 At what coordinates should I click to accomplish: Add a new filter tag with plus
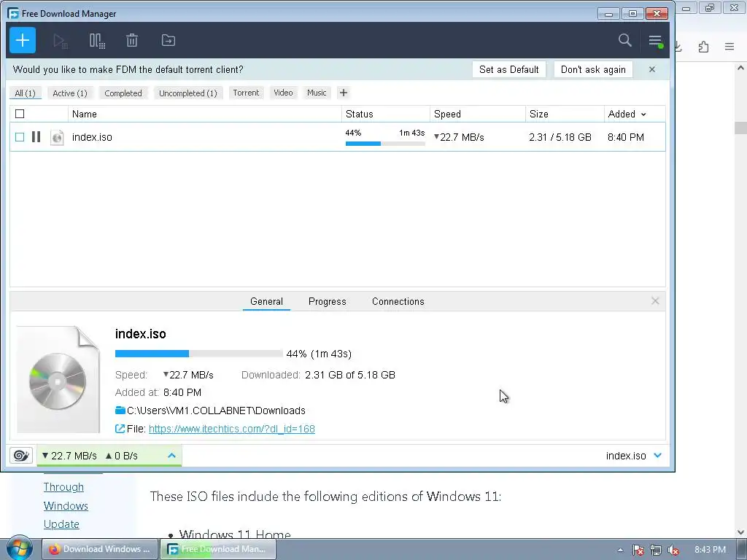point(344,93)
